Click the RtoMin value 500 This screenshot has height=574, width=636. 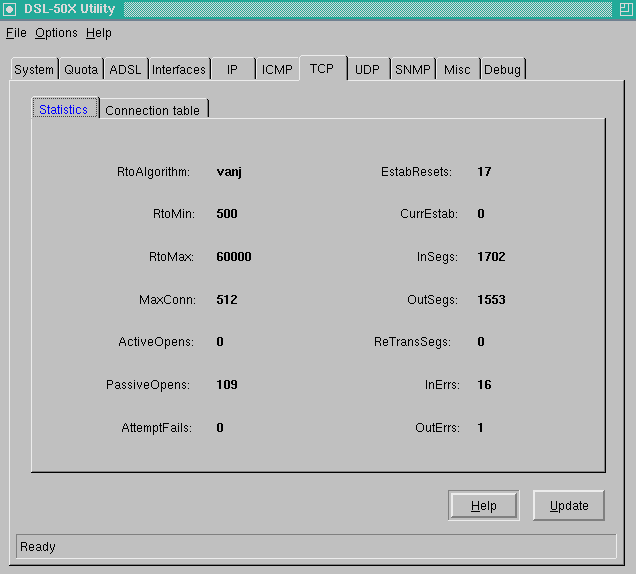pyautogui.click(x=227, y=214)
